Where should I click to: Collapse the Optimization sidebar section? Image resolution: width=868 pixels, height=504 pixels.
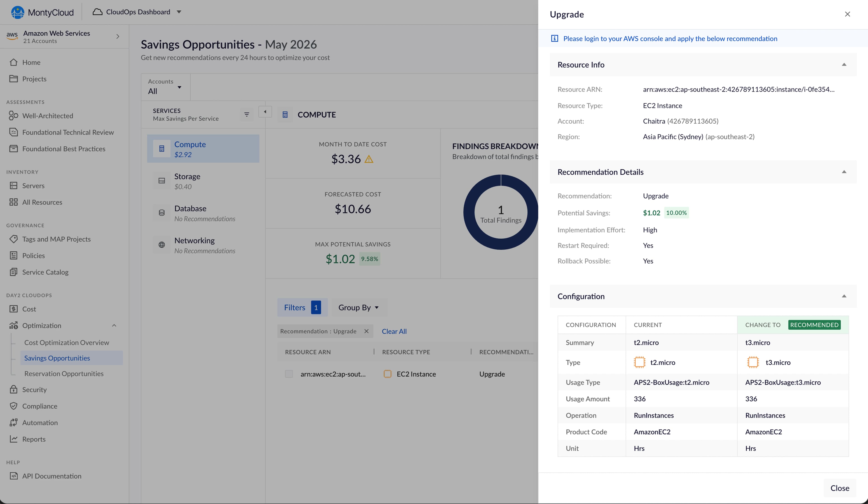[114, 325]
